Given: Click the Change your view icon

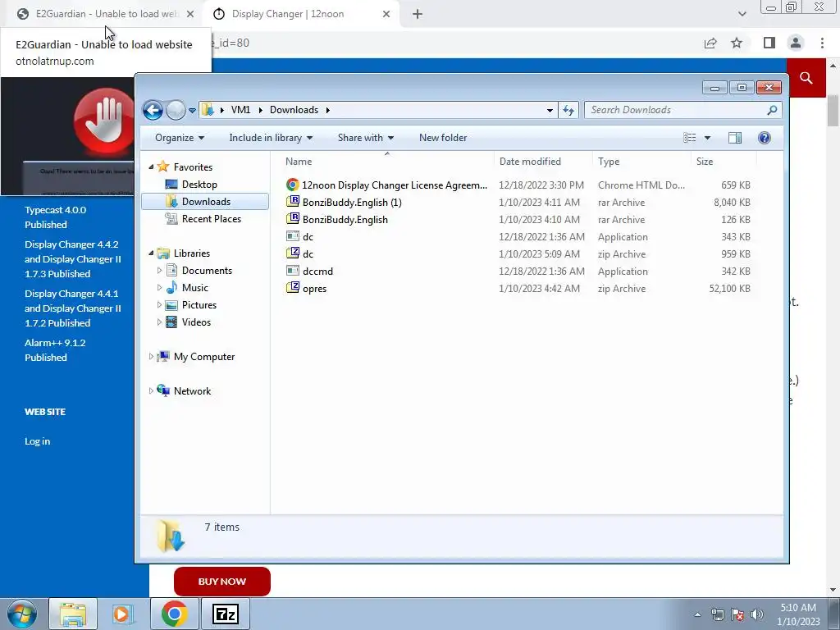Looking at the screenshot, I should click(689, 138).
